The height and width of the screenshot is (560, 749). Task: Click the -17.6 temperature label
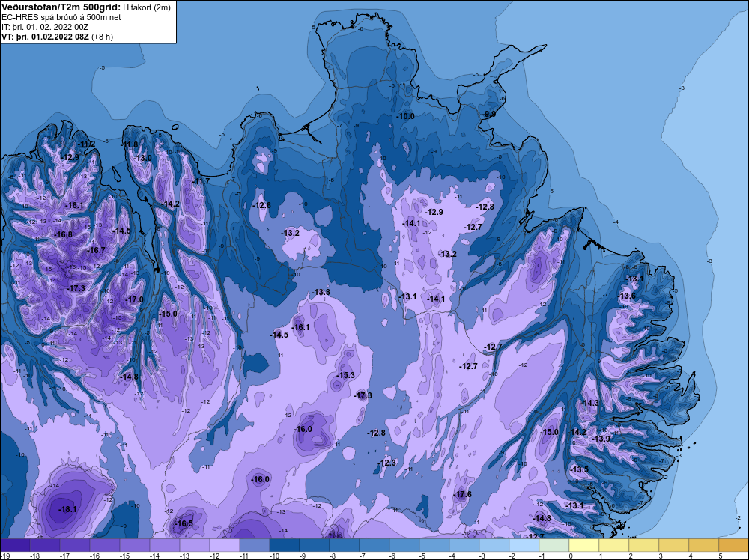pyautogui.click(x=462, y=494)
